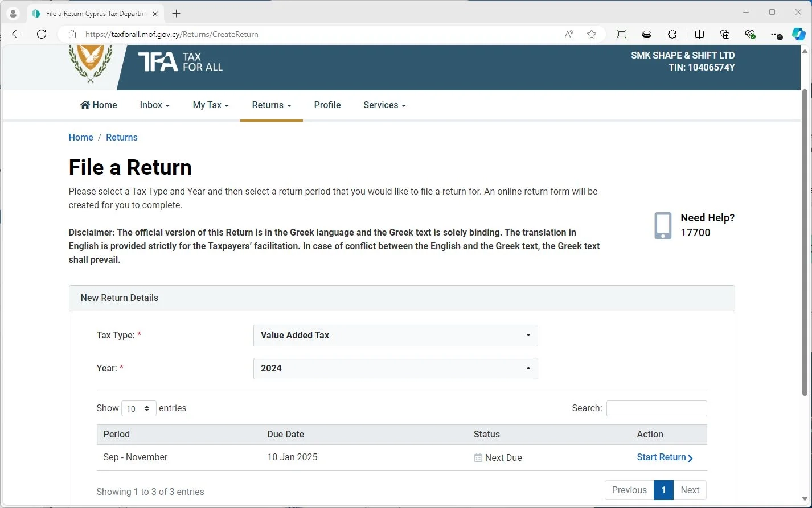
Task: Switch to the Profile menu item
Action: tap(327, 105)
